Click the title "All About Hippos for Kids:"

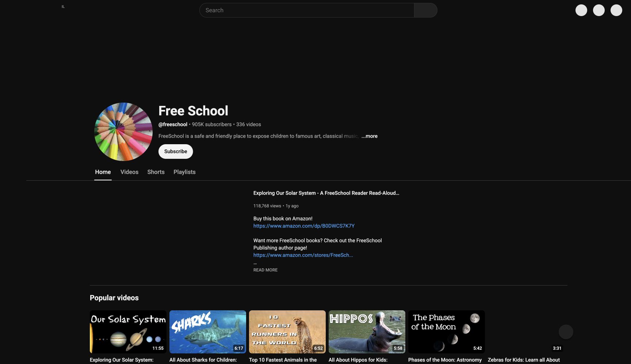tap(358, 360)
